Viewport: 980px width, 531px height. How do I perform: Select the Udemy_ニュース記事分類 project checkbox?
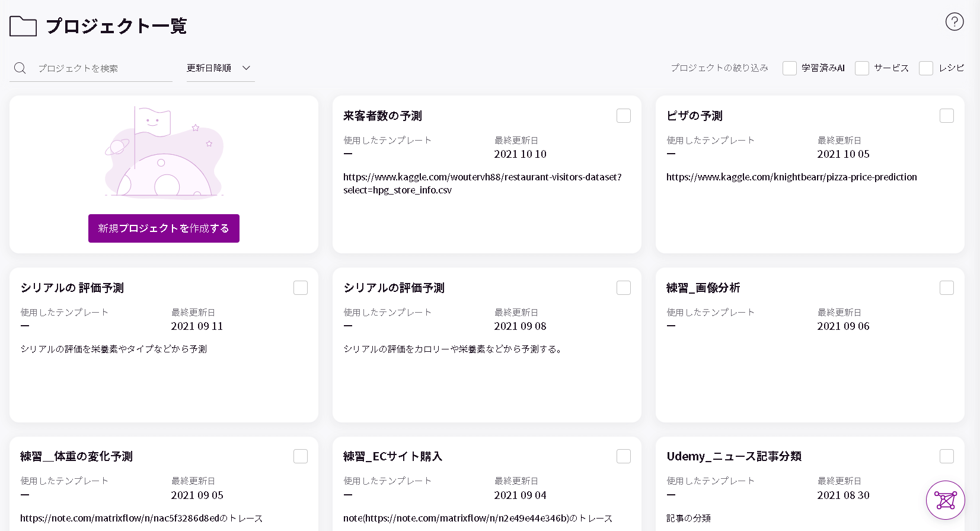[x=947, y=456]
